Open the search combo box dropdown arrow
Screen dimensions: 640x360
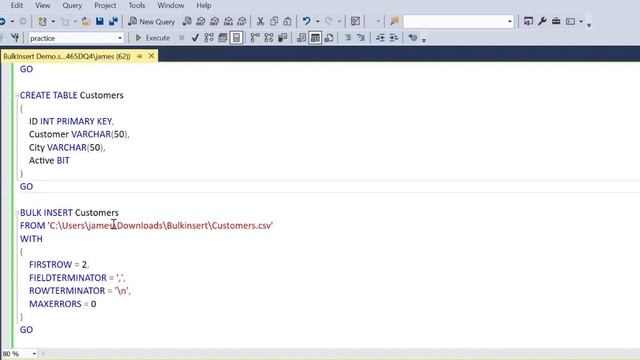click(x=509, y=21)
